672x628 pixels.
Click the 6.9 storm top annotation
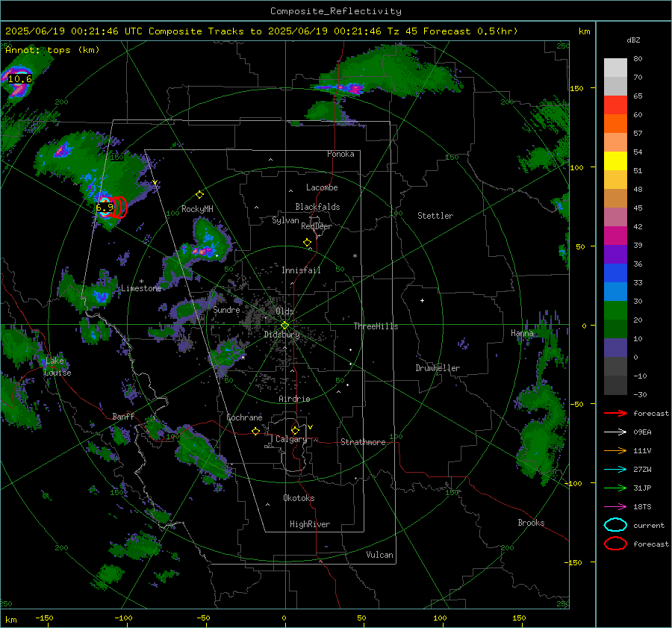105,208
